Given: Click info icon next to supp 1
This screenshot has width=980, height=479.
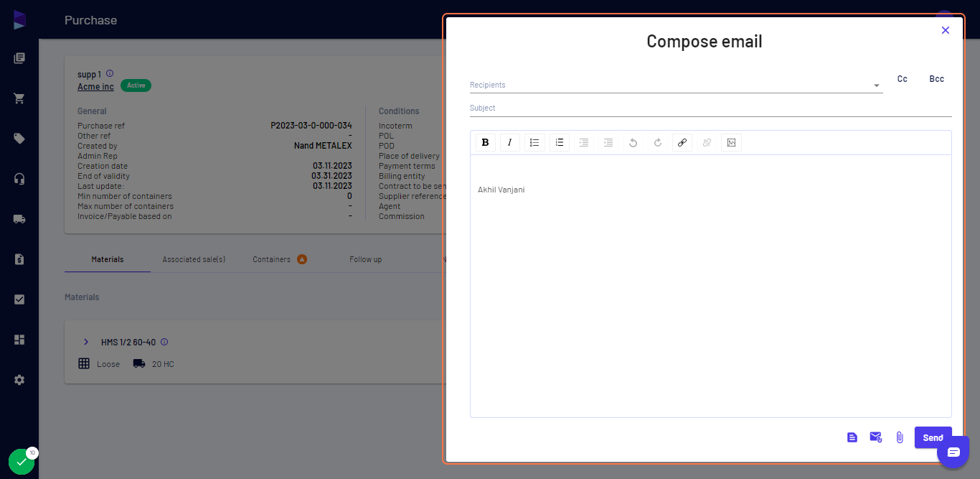Looking at the screenshot, I should [x=110, y=73].
